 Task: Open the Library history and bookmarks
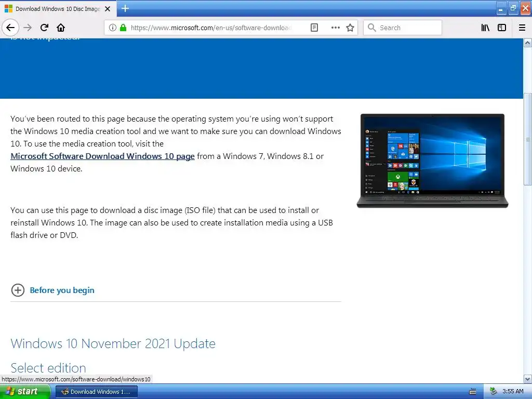point(485,28)
